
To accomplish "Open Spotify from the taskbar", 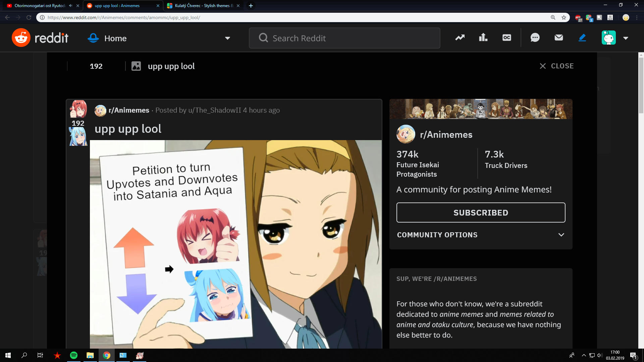I will [74, 355].
